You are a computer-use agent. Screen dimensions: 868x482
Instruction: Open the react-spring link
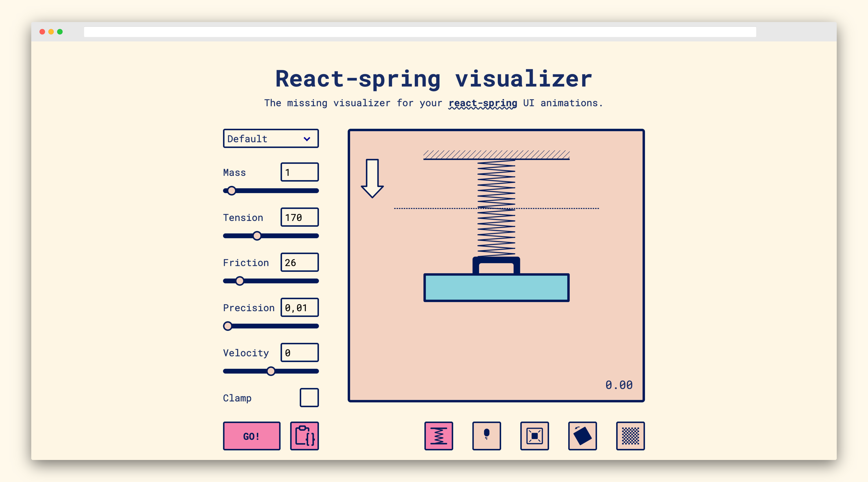click(482, 103)
